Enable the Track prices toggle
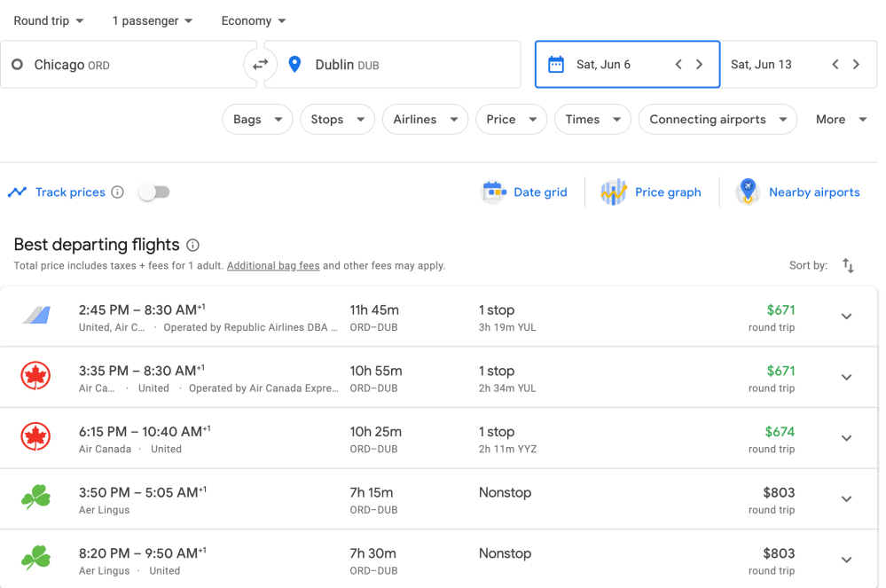 pyautogui.click(x=154, y=192)
